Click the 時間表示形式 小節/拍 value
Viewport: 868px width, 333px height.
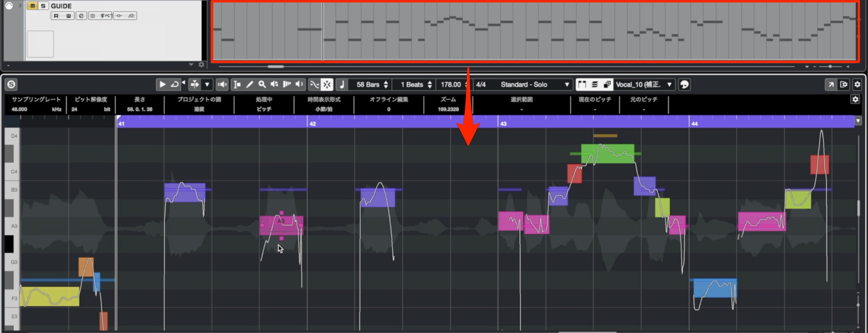[x=324, y=109]
